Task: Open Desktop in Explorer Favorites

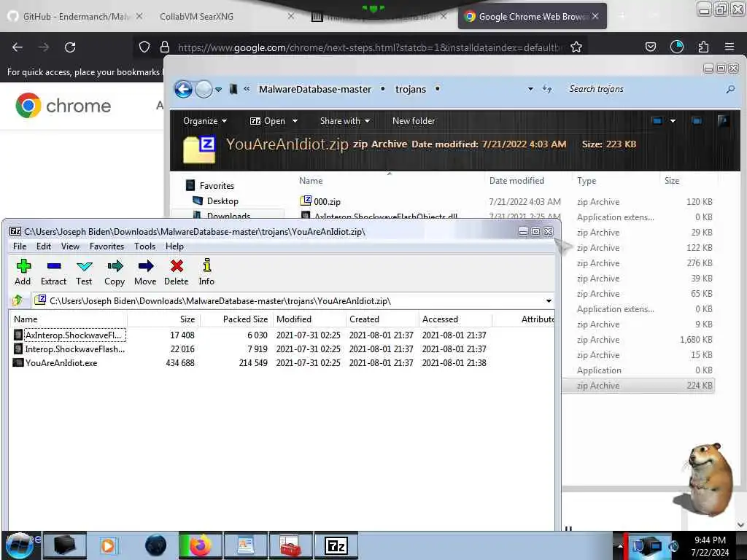Action: coord(222,201)
